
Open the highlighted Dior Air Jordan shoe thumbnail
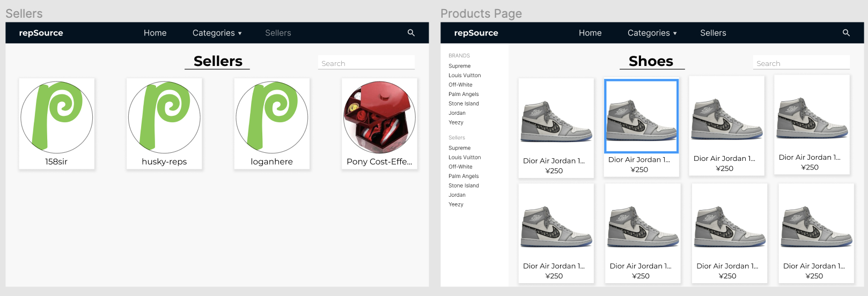pyautogui.click(x=642, y=116)
